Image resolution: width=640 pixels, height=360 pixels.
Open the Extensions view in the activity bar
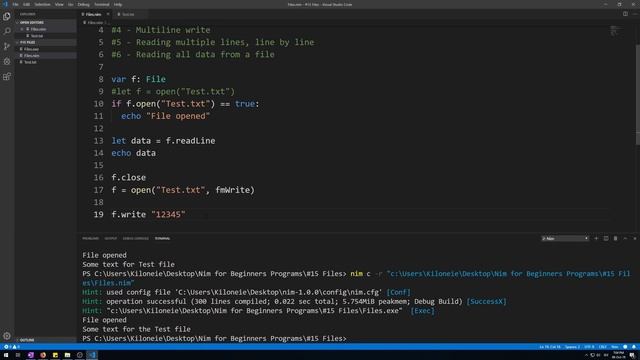[7, 77]
